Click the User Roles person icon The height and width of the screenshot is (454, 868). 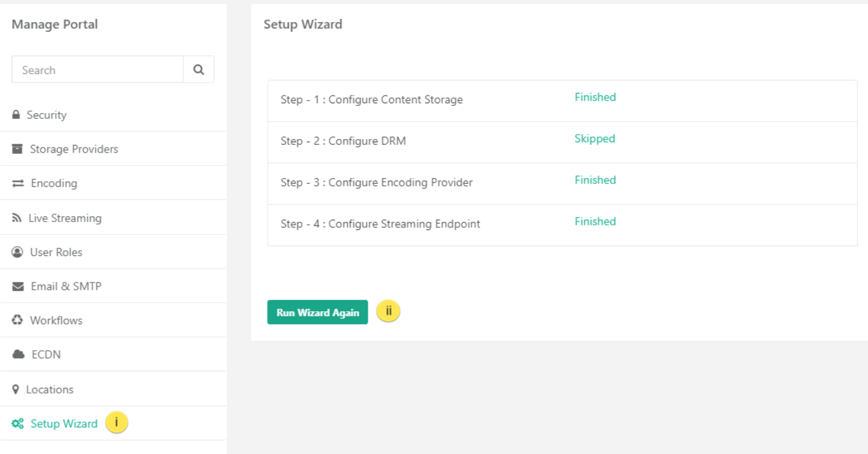pos(18,252)
